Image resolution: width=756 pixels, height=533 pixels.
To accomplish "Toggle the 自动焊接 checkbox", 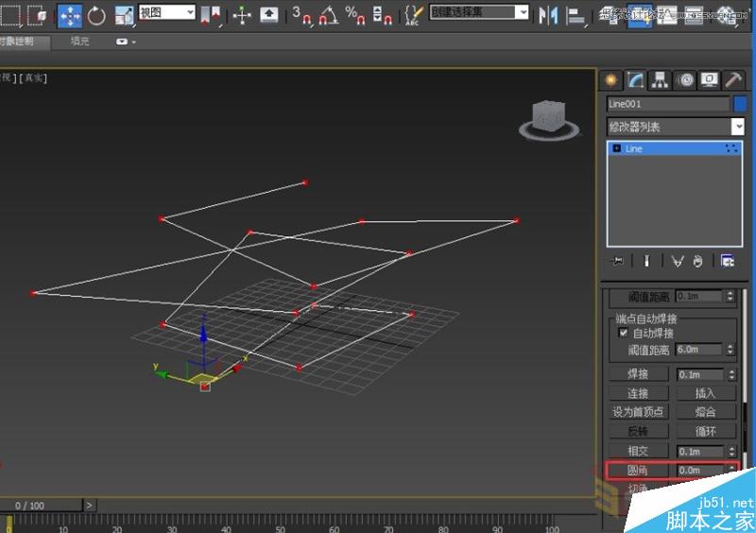I will (x=623, y=333).
